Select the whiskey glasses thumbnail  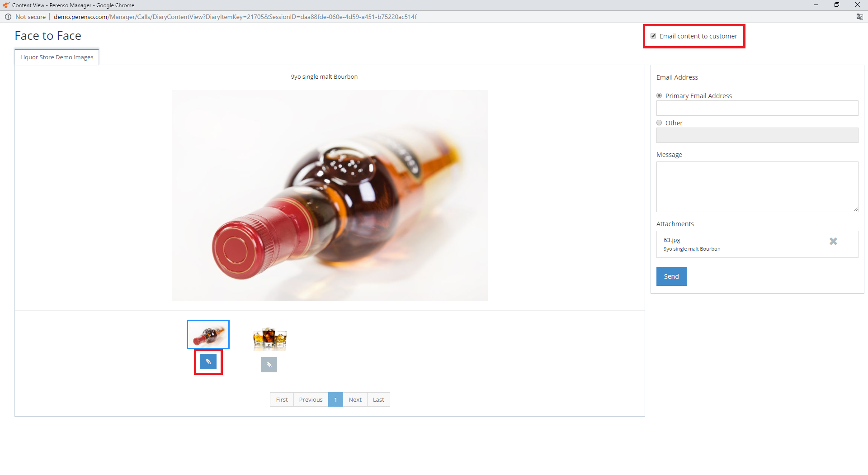point(269,338)
